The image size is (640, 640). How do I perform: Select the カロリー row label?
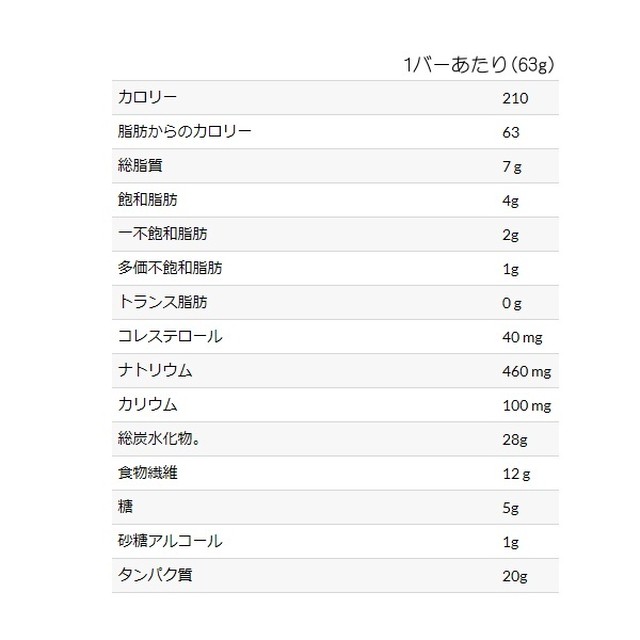point(147,98)
